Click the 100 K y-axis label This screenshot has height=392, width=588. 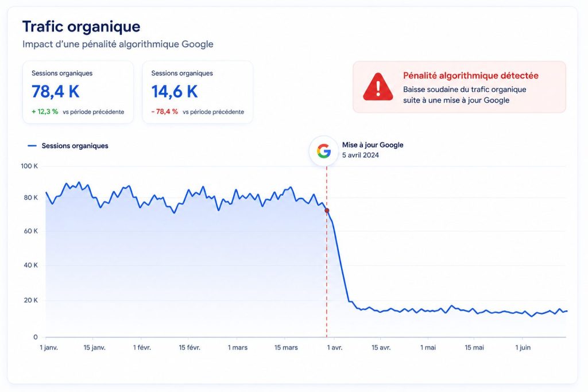29,166
